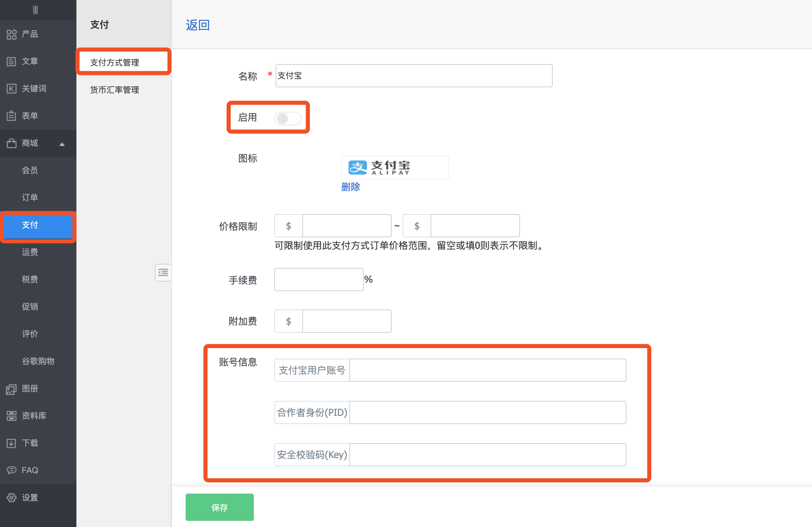Click the 名称 name input field
The image size is (812, 527).
414,75
